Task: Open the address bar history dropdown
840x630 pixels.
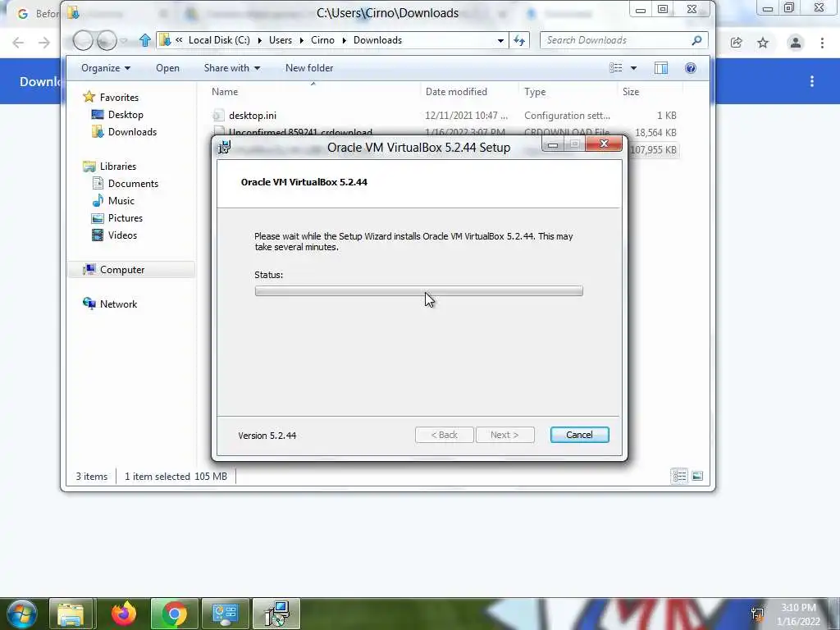Action: 500,40
